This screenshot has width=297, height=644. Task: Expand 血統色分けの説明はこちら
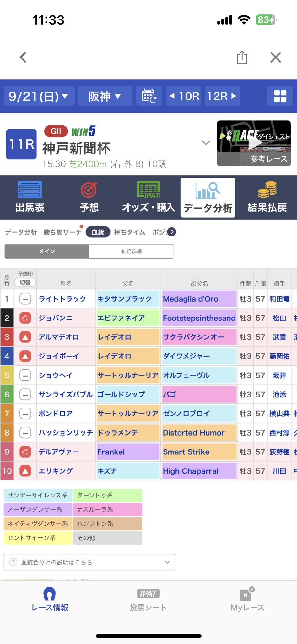(89, 562)
